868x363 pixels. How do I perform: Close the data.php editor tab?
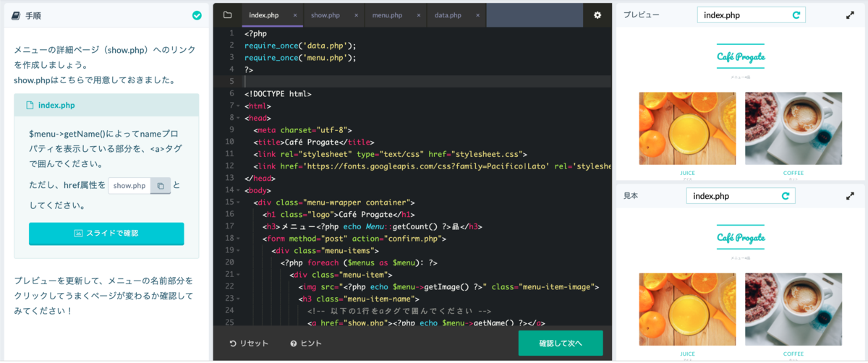point(479,15)
